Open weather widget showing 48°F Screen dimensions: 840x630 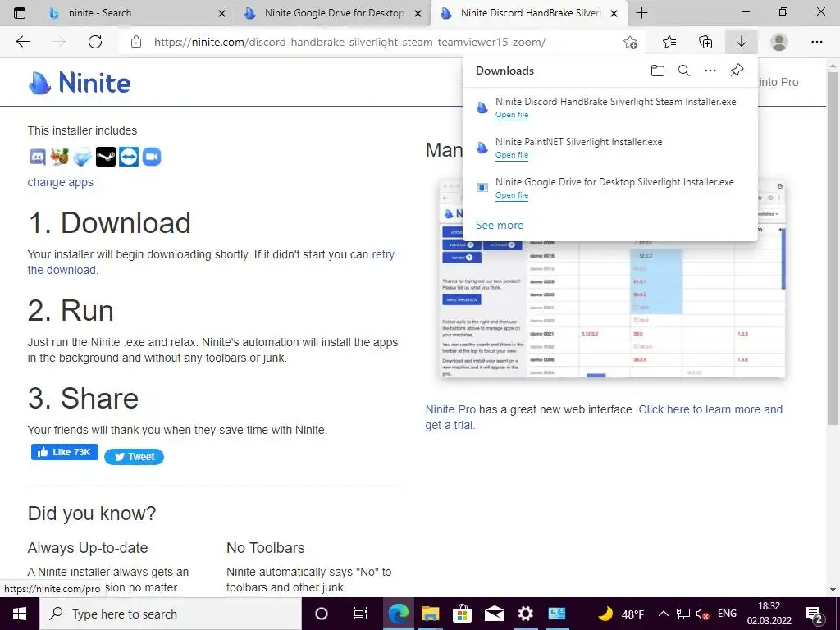(620, 614)
